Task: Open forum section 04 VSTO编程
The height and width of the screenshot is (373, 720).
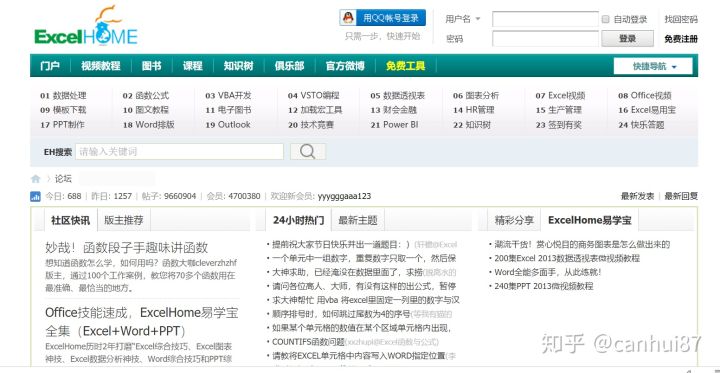Action: pyautogui.click(x=314, y=96)
